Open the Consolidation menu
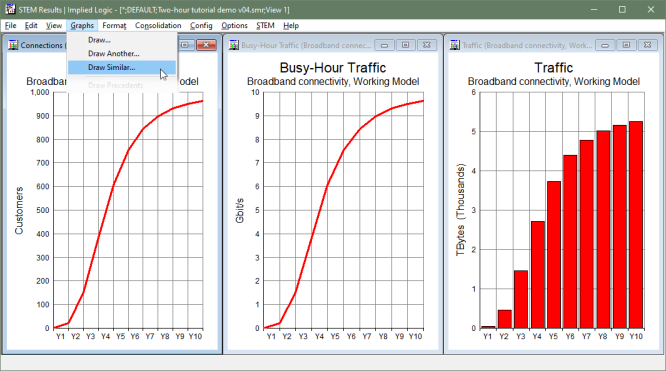This screenshot has width=666, height=371. pos(158,25)
